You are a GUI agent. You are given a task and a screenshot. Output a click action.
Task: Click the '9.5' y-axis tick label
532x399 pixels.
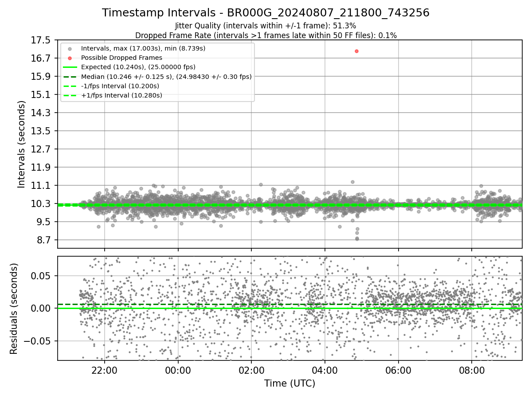[x=44, y=222]
